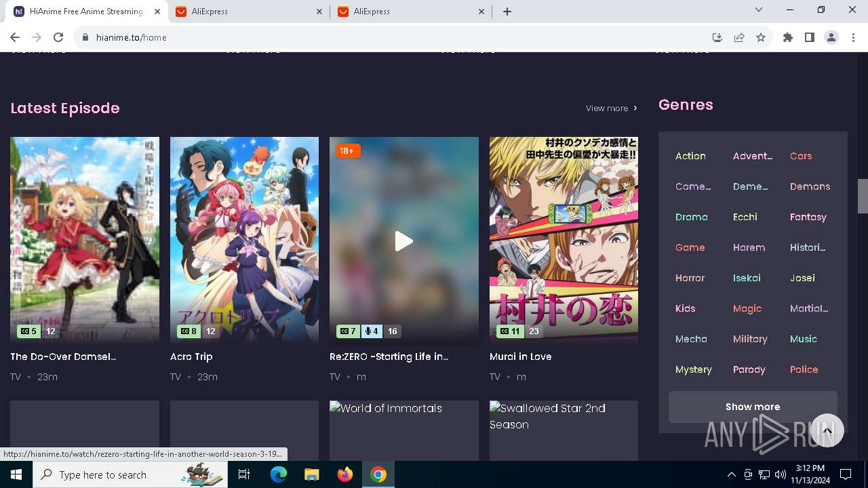Click the Acro Trip title link
Viewport: 868px width, 488px height.
(x=191, y=357)
